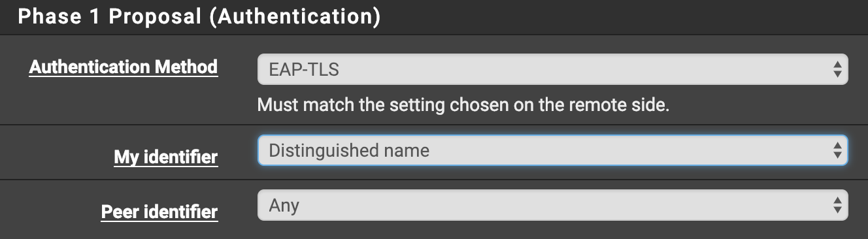This screenshot has width=868, height=239.
Task: Expand the My identifier select box
Action: coord(553,150)
